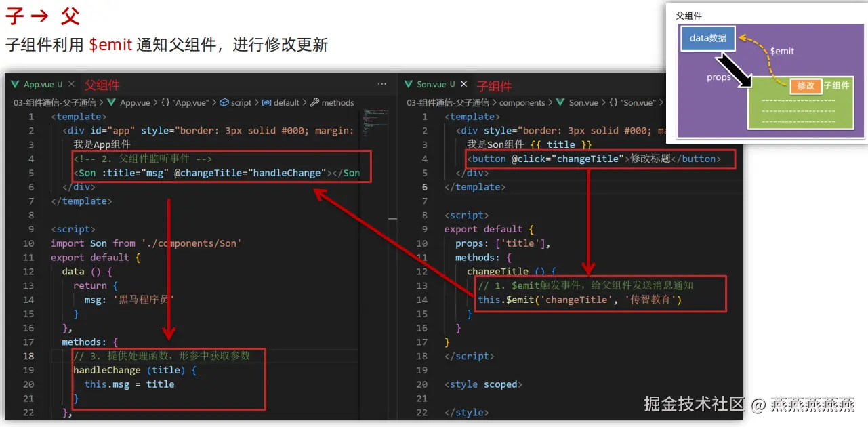
Task: Click the '3. 提供处理函数' comment line
Action: tap(161, 356)
